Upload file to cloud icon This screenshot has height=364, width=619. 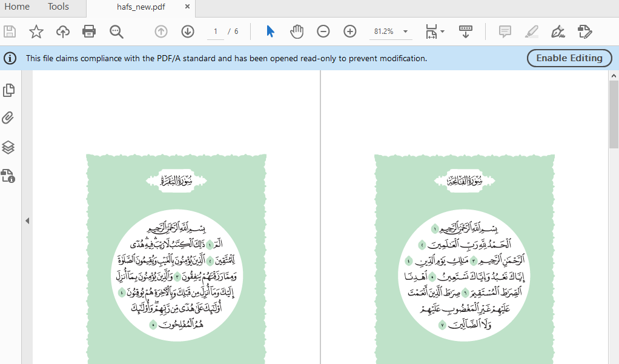point(63,31)
